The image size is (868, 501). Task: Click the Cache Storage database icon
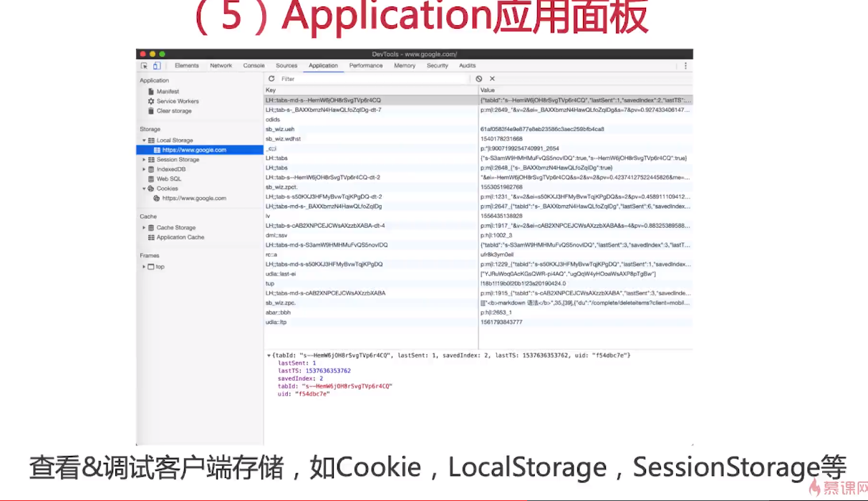click(x=151, y=228)
